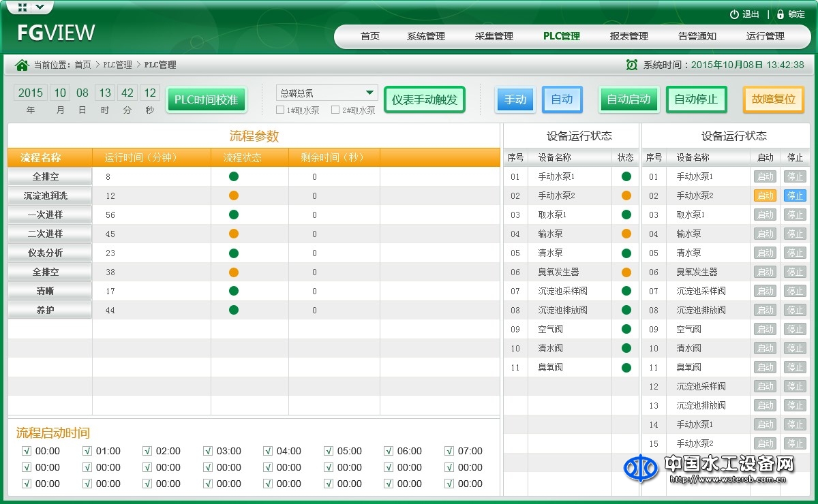Click the orange status dot for 沉淀池润洗
This screenshot has width=818, height=504.
[x=233, y=195]
